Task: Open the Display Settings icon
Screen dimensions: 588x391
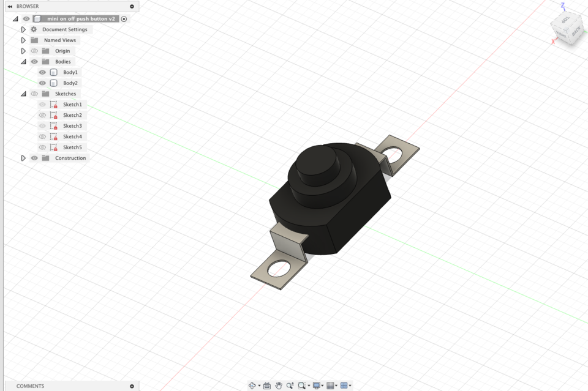Action: tap(316, 385)
